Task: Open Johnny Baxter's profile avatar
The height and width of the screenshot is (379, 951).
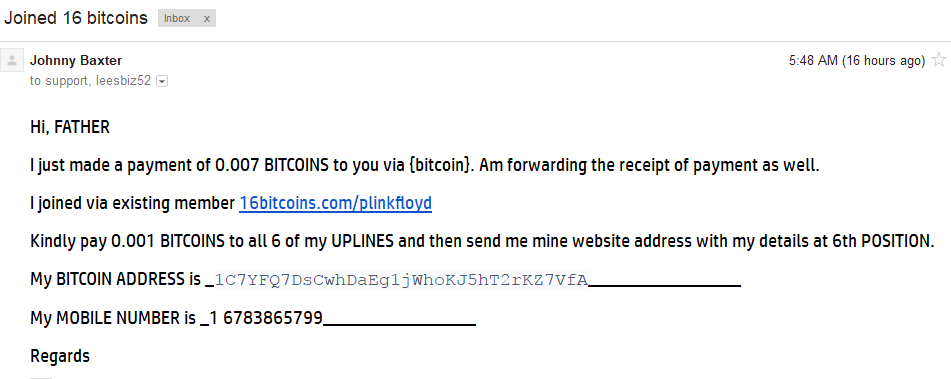Action: pos(12,61)
